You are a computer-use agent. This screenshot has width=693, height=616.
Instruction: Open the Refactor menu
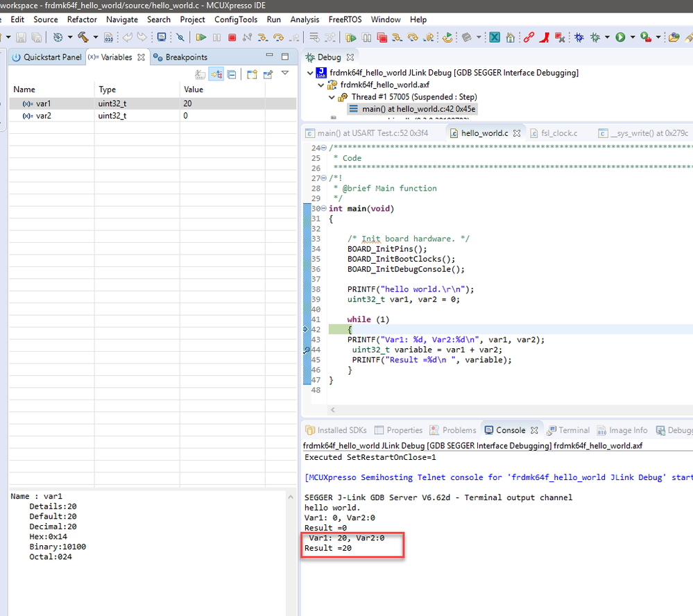pos(82,19)
